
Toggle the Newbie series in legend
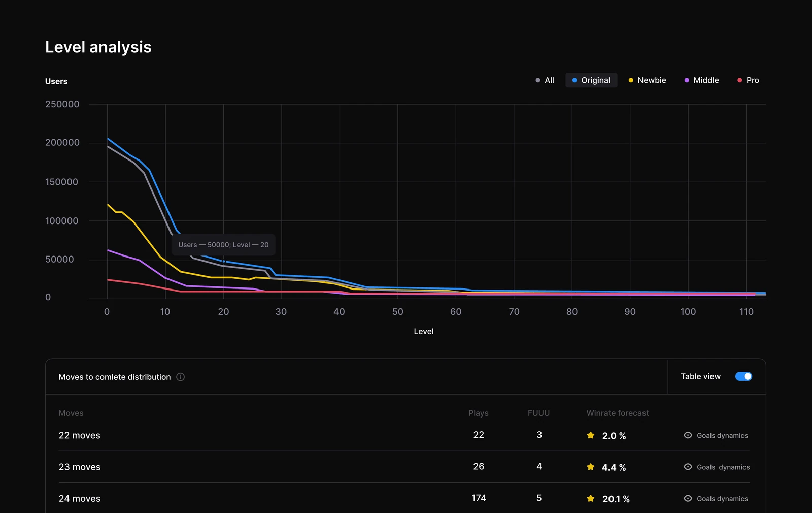pos(647,80)
